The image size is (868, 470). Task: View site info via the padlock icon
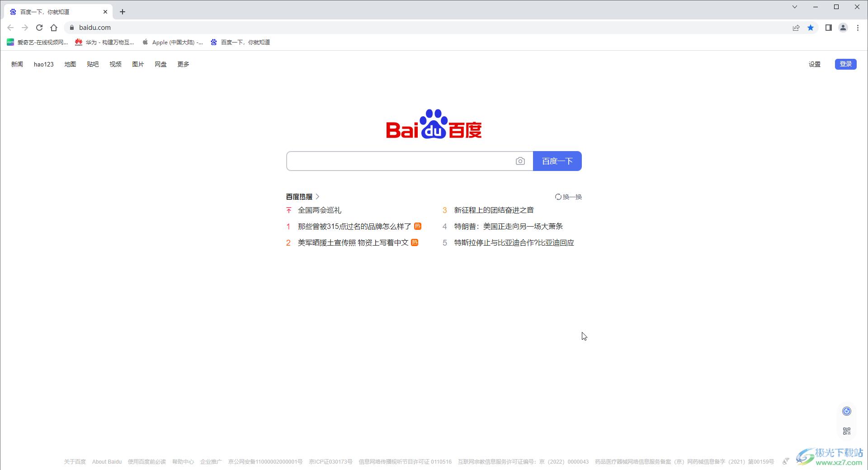click(71, 28)
